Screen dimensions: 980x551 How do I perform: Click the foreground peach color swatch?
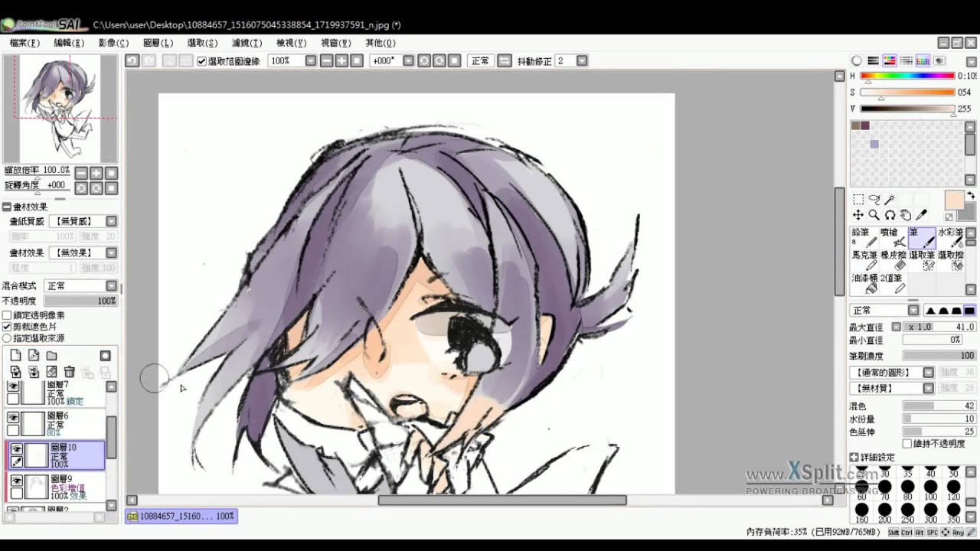tap(954, 200)
